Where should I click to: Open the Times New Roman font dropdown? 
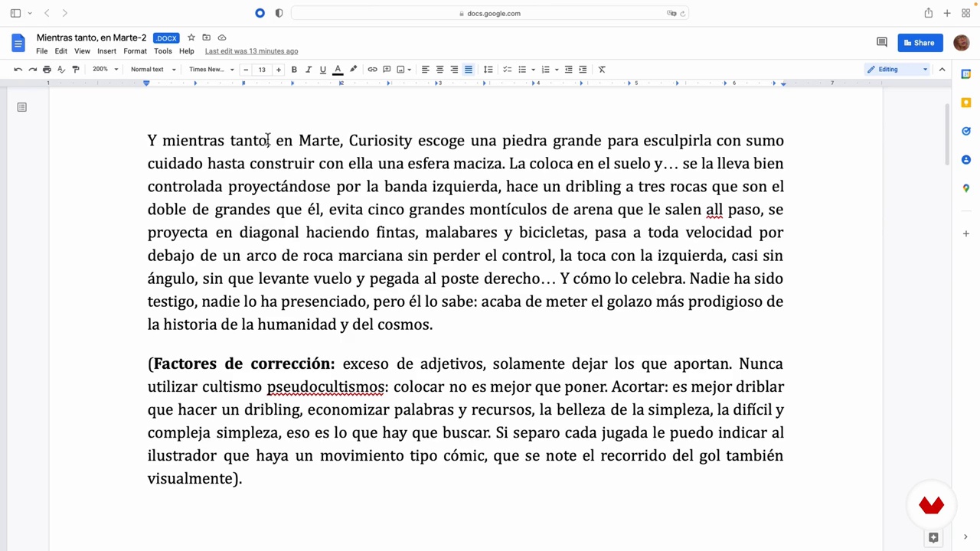tap(211, 70)
